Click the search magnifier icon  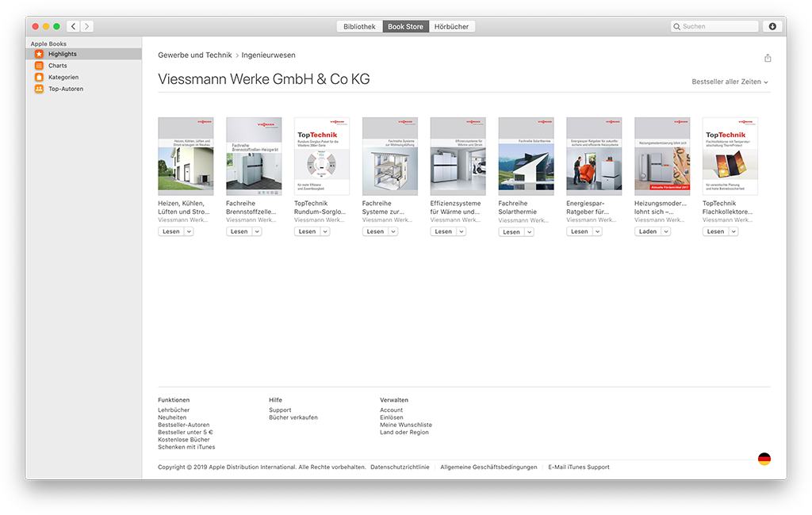(x=676, y=26)
